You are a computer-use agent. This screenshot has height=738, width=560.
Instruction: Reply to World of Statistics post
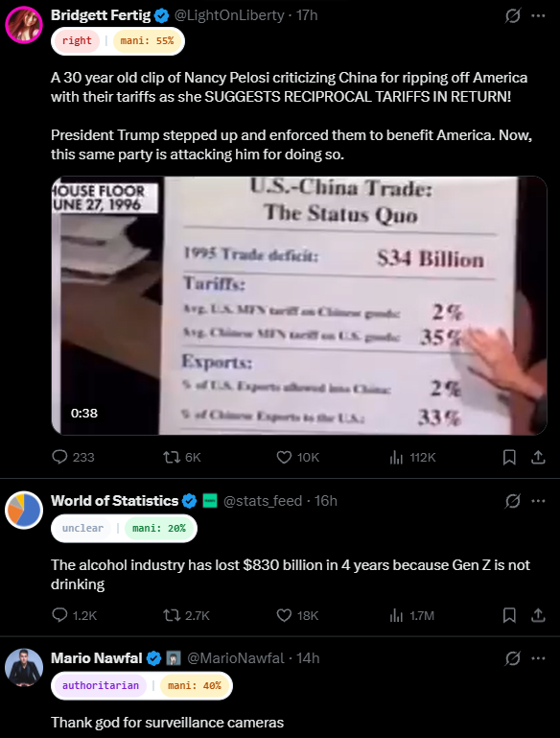74,615
